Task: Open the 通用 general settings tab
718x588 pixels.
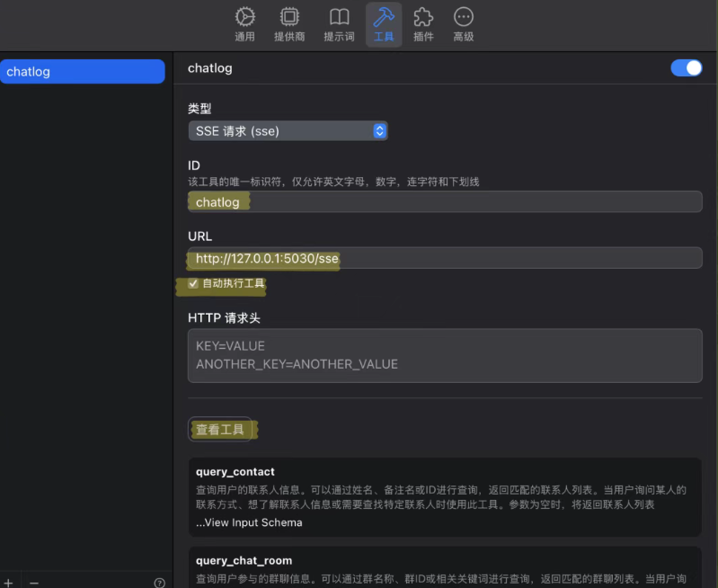Action: pyautogui.click(x=245, y=25)
